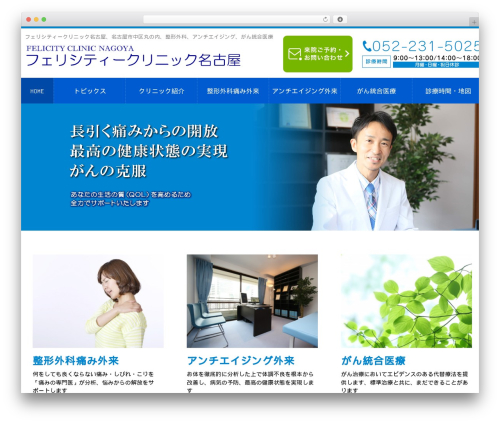The height and width of the screenshot is (423, 500).
Task: Open the がん統合医療 menu item
Action: point(376,91)
